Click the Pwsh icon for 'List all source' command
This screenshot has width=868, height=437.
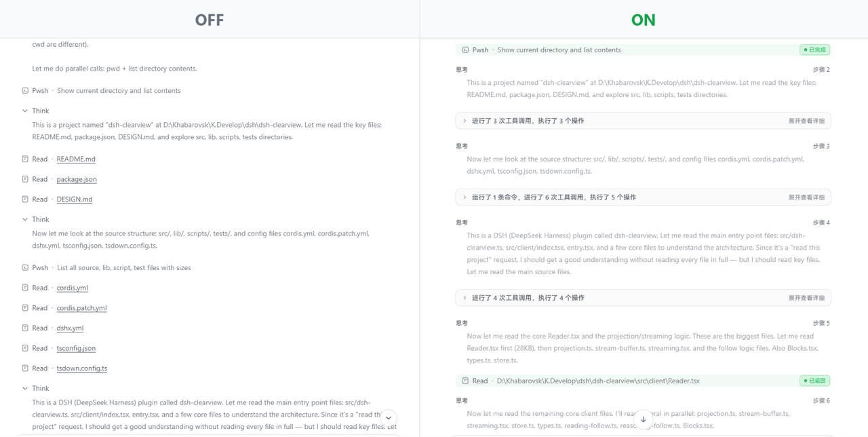(x=25, y=267)
